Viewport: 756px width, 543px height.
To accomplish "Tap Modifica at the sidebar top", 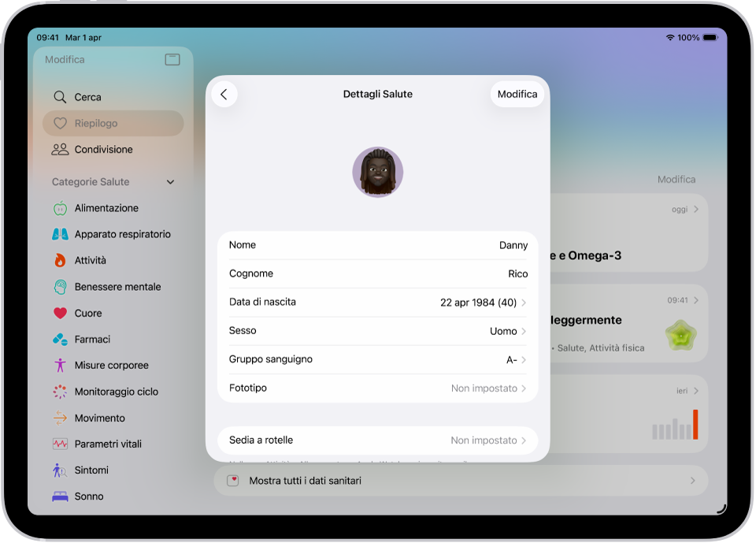I will (x=65, y=59).
